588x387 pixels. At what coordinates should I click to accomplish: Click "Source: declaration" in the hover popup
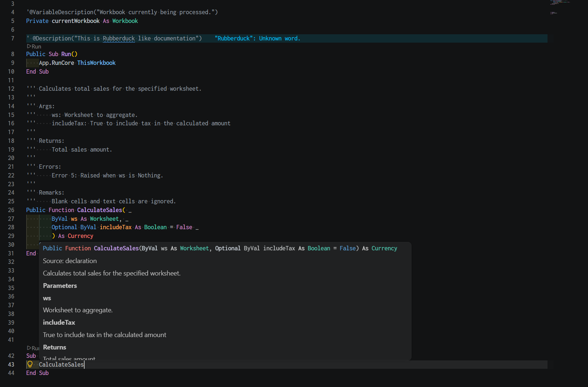tap(70, 261)
